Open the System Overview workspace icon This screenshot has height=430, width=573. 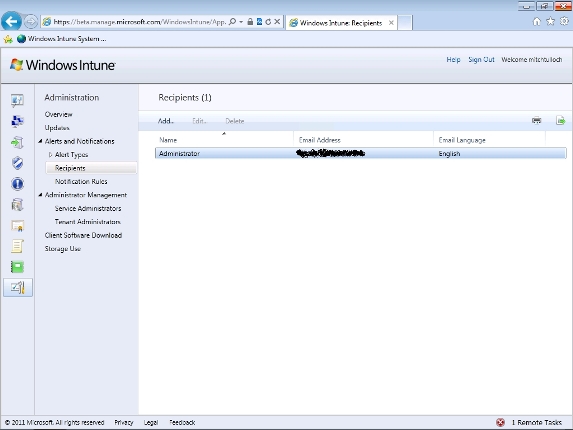pos(17,100)
